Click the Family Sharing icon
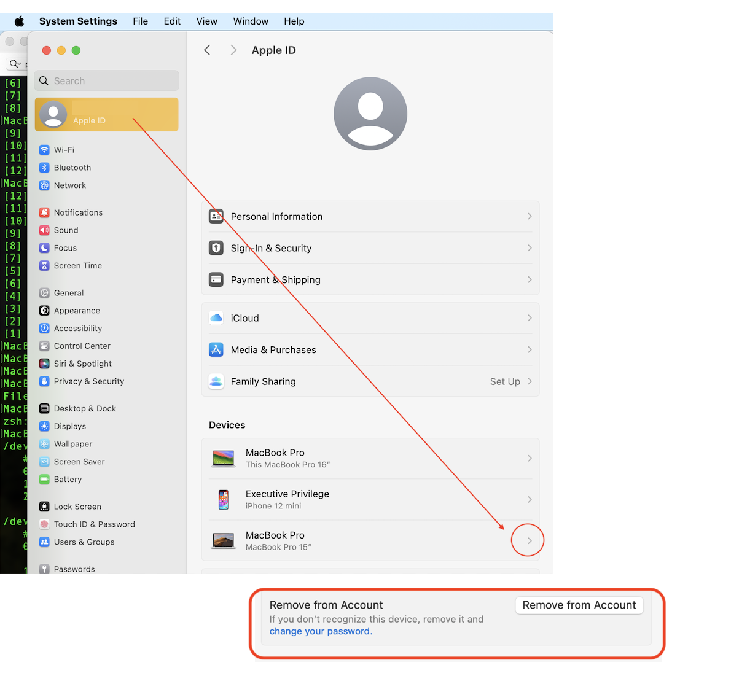This screenshot has width=731, height=700. 216,381
